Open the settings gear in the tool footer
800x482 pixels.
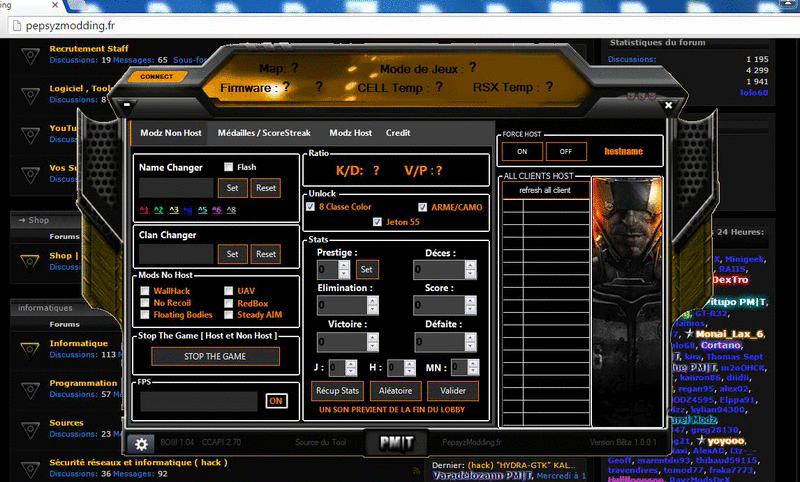click(141, 444)
